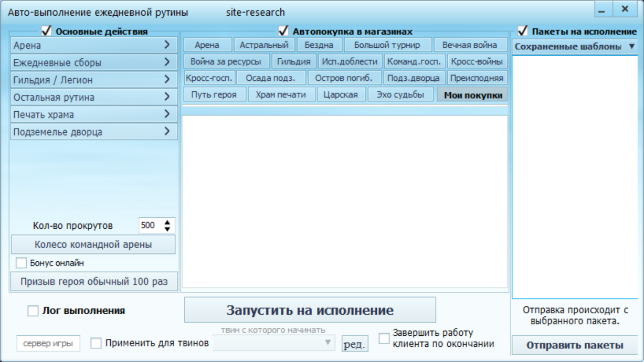Enable the Бонус онлайн checkbox

click(21, 263)
